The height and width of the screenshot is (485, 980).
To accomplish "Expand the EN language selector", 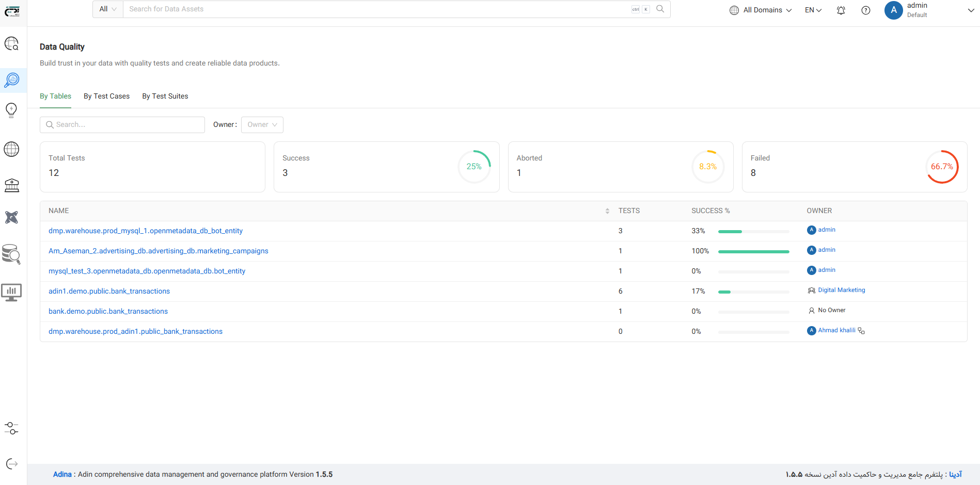I will tap(813, 10).
